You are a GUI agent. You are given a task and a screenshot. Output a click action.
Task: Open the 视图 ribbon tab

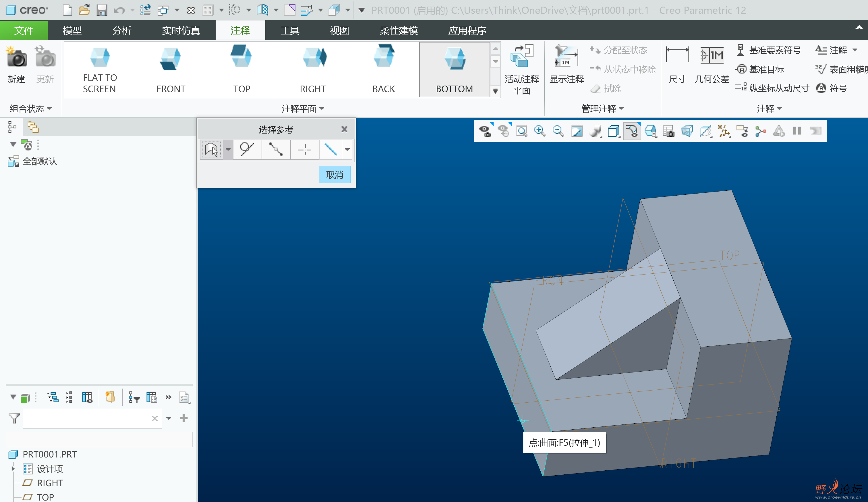pyautogui.click(x=339, y=30)
